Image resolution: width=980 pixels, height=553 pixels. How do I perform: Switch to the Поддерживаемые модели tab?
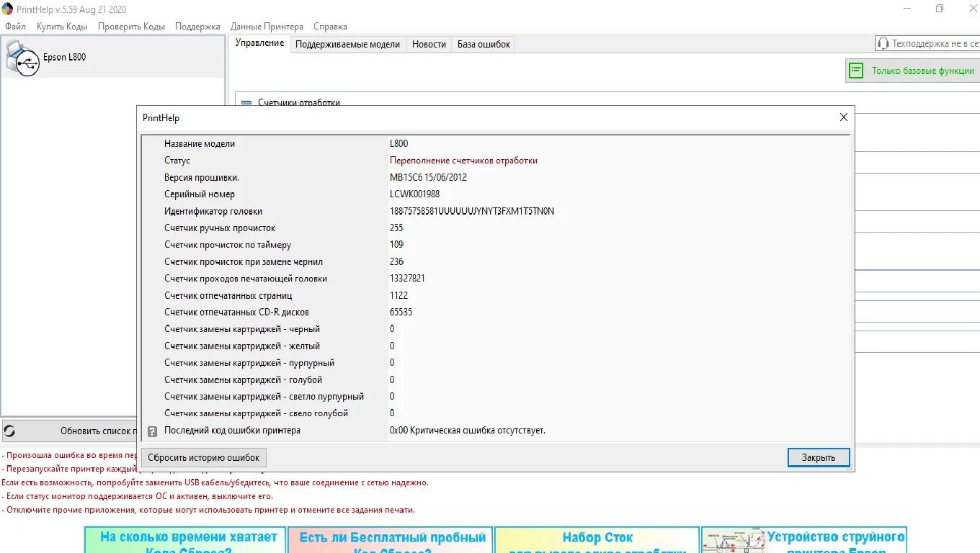click(x=347, y=44)
